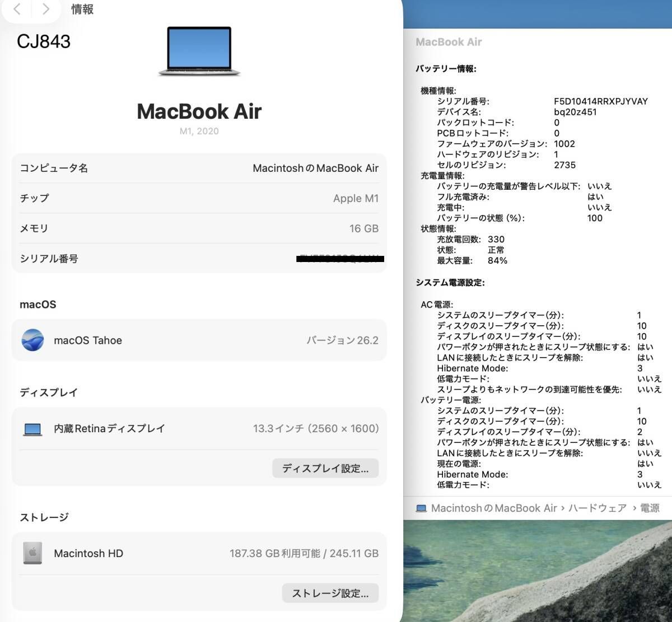Click the 状態 正常 entry
Image resolution: width=672 pixels, height=622 pixels.
tap(471, 250)
